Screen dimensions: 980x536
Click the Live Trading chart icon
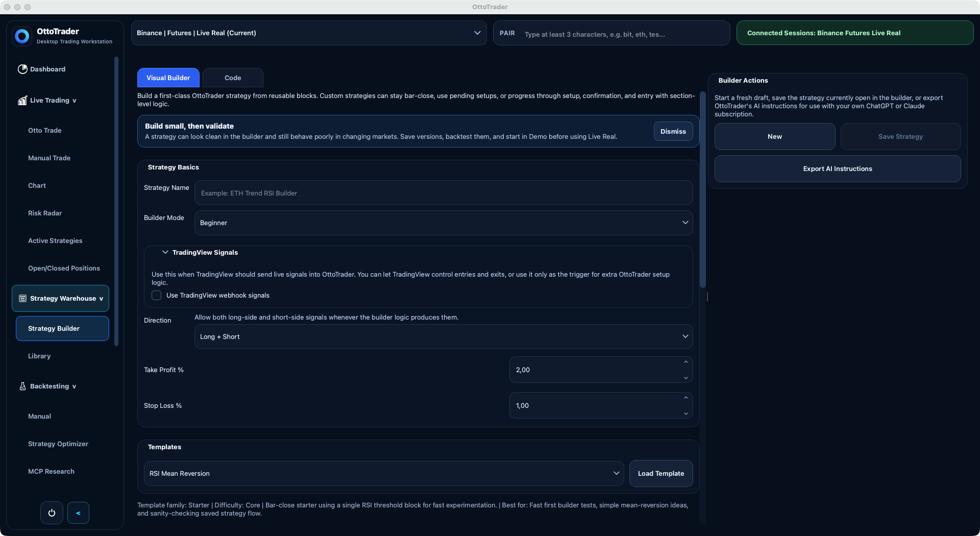(22, 101)
